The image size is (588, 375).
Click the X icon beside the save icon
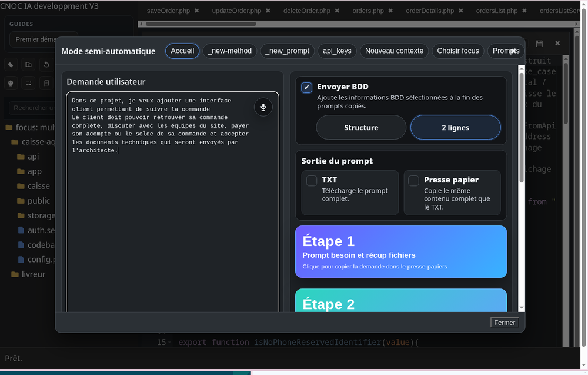pos(557,43)
